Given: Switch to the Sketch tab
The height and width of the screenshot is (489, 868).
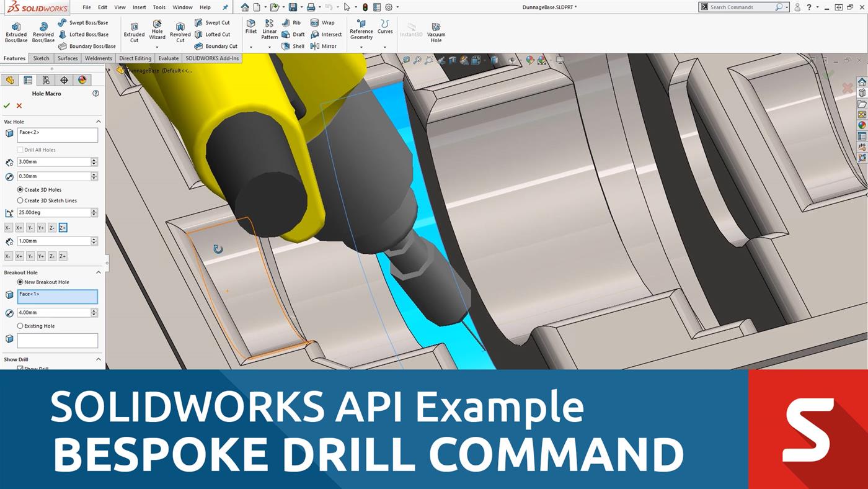Looking at the screenshot, I should (41, 58).
